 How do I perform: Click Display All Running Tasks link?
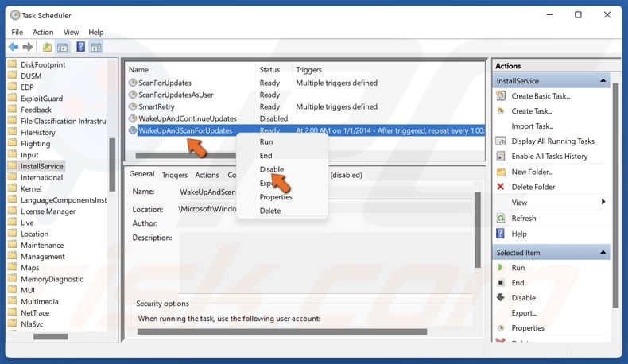(x=552, y=141)
